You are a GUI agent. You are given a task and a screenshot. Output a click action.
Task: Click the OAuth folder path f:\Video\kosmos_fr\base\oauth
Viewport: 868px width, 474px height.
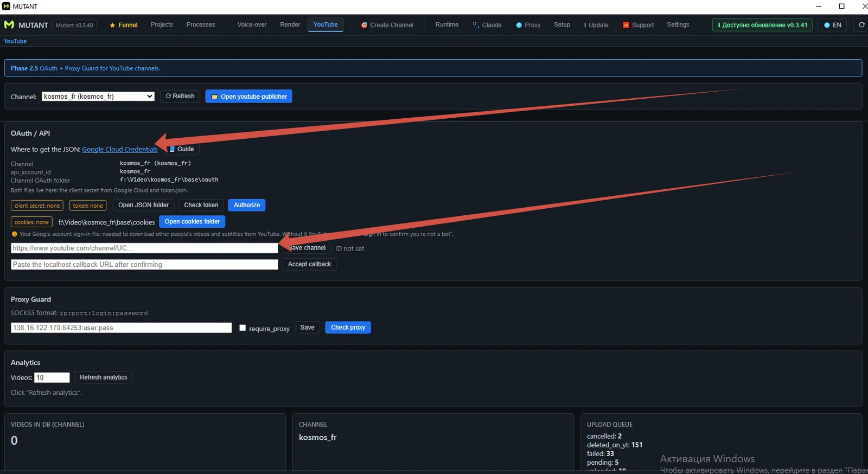coord(169,180)
